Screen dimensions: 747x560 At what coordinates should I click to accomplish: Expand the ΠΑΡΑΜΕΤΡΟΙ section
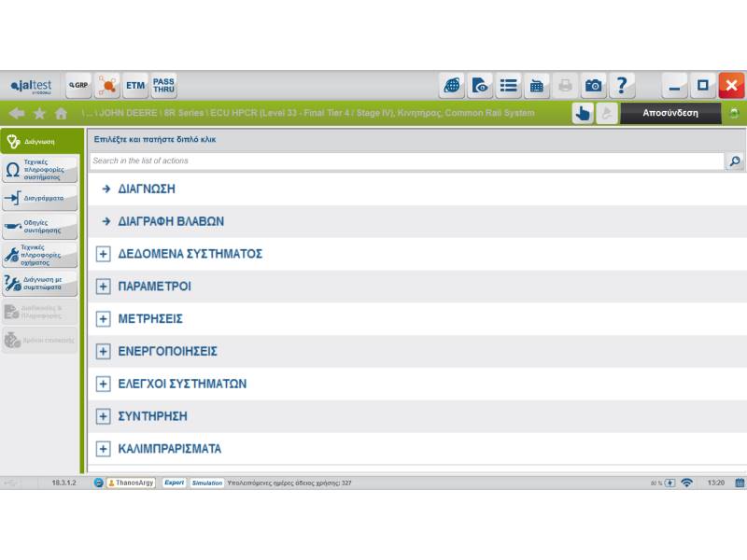104,287
